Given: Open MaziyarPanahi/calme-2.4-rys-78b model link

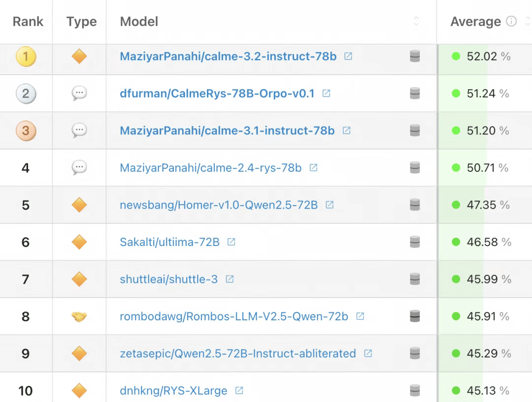Looking at the screenshot, I should (x=211, y=168).
